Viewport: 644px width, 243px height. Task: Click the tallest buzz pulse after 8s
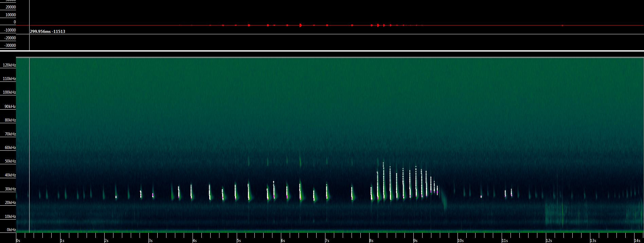[383, 180]
